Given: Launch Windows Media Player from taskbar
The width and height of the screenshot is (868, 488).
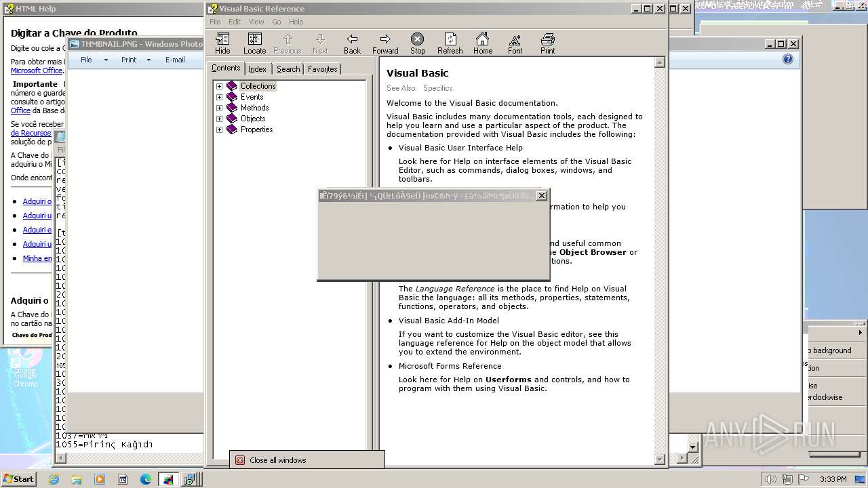Looking at the screenshot, I should tap(100, 479).
